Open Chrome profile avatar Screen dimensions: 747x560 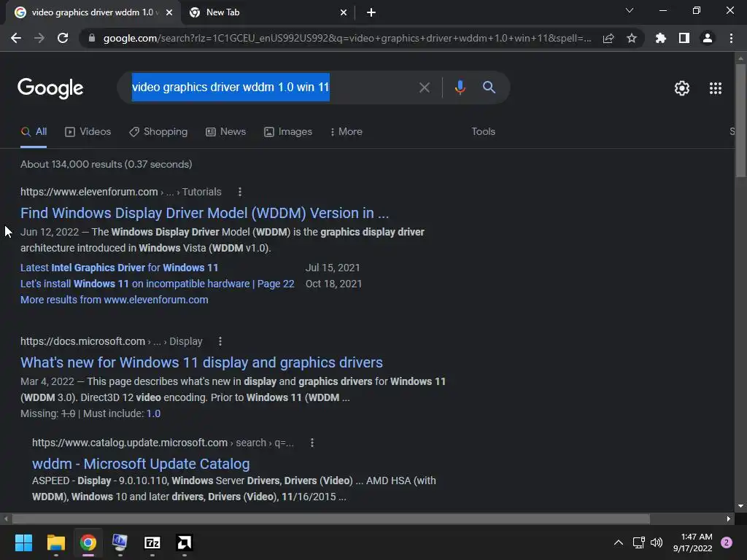708,38
